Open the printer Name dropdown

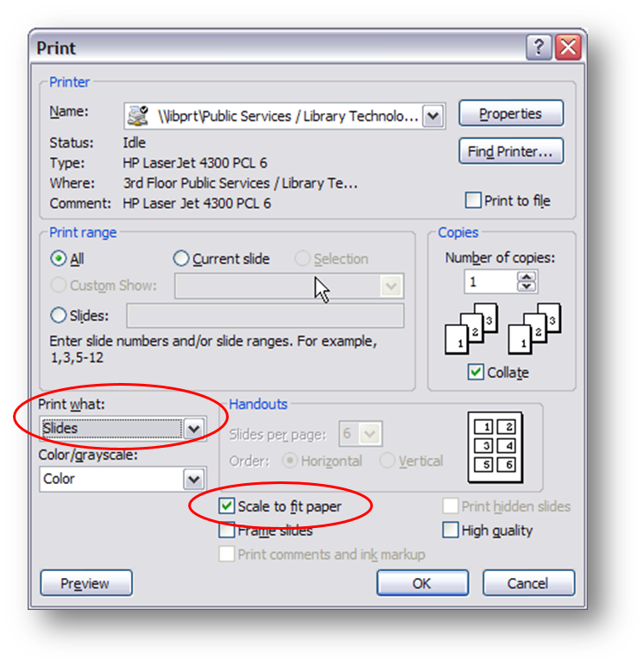coord(433,116)
